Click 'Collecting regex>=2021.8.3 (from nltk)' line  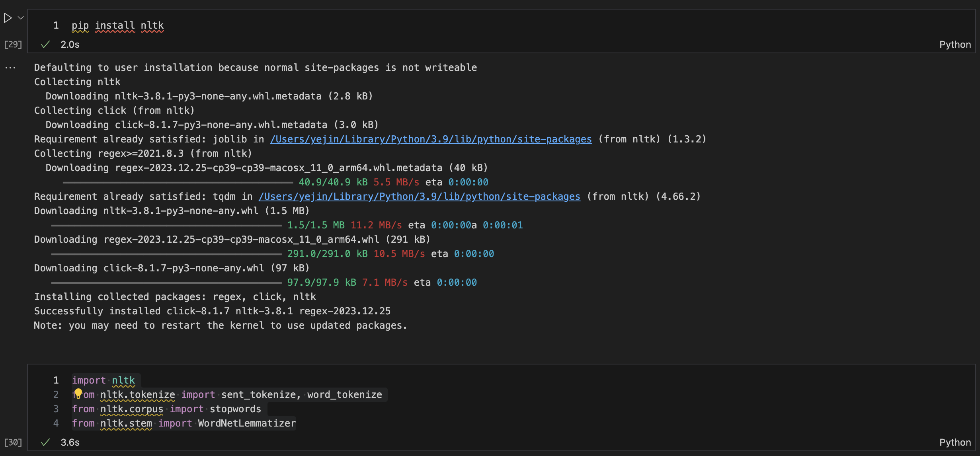(x=143, y=154)
